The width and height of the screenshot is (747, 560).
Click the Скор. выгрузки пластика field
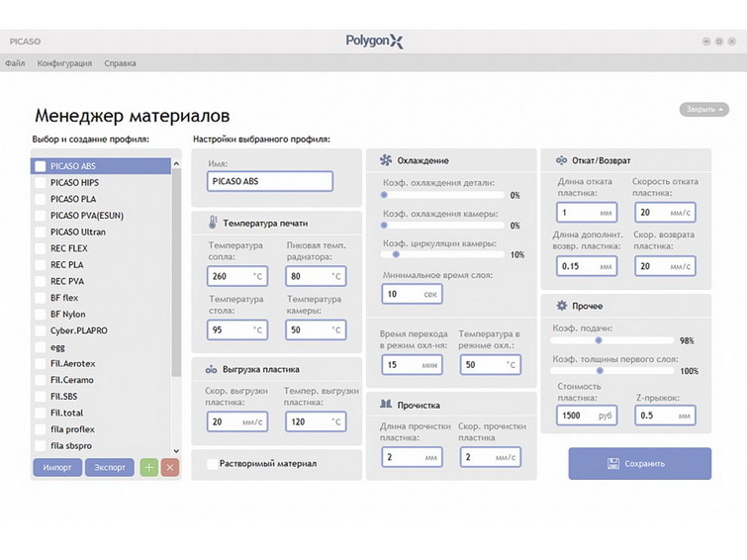[x=237, y=421]
